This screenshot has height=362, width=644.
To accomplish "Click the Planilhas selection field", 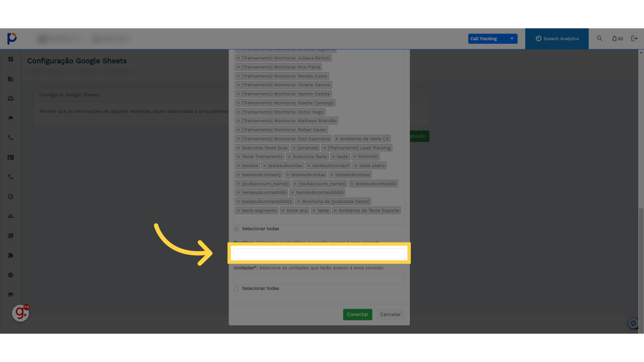I will (x=319, y=254).
